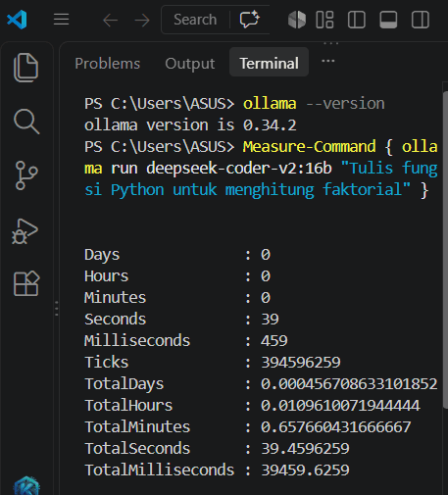Toggle the secondary side bar
This screenshot has height=495, width=448.
click(x=421, y=20)
